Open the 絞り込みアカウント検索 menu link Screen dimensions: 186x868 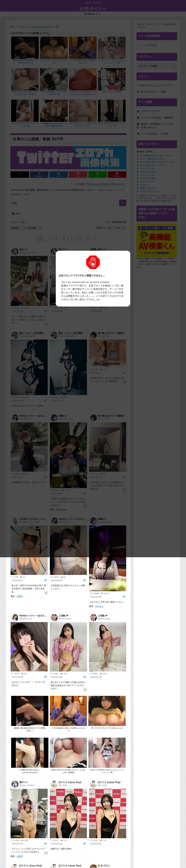[x=153, y=92]
